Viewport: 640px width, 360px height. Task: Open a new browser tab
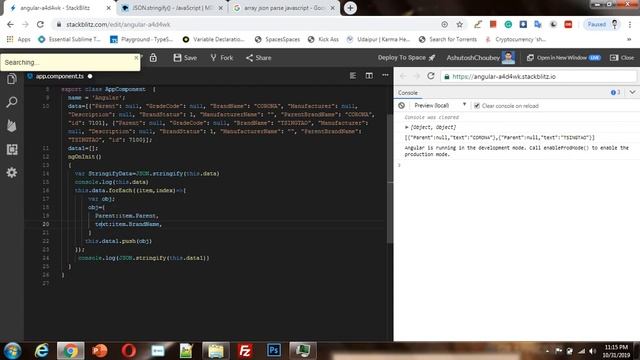[350, 8]
